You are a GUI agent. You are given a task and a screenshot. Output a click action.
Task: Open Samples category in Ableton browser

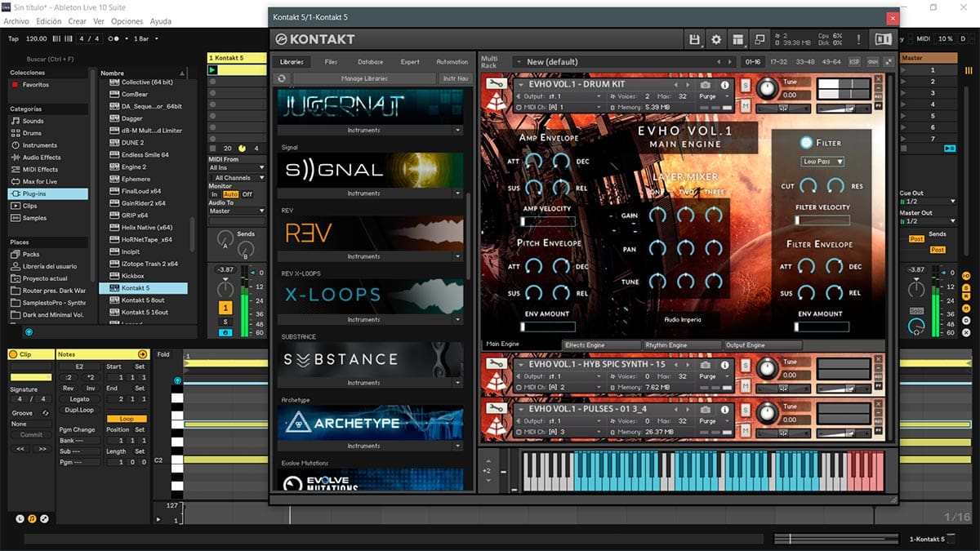(34, 218)
